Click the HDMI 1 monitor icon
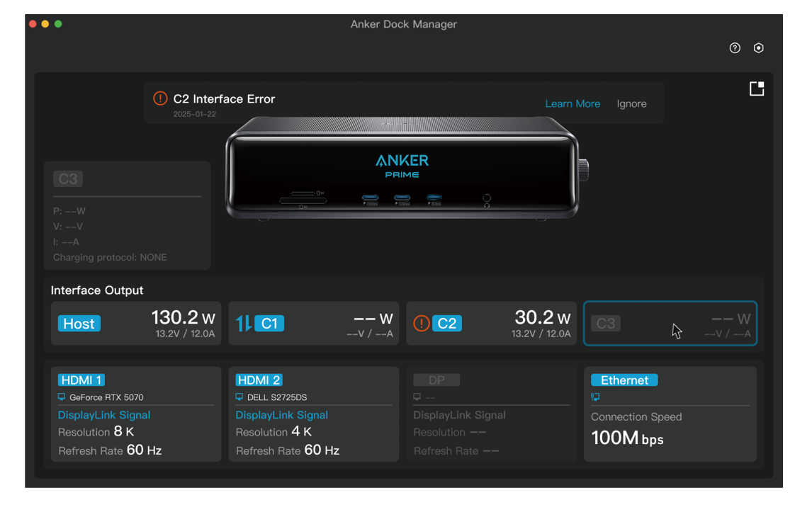The width and height of the screenshot is (812, 517). 62,397
